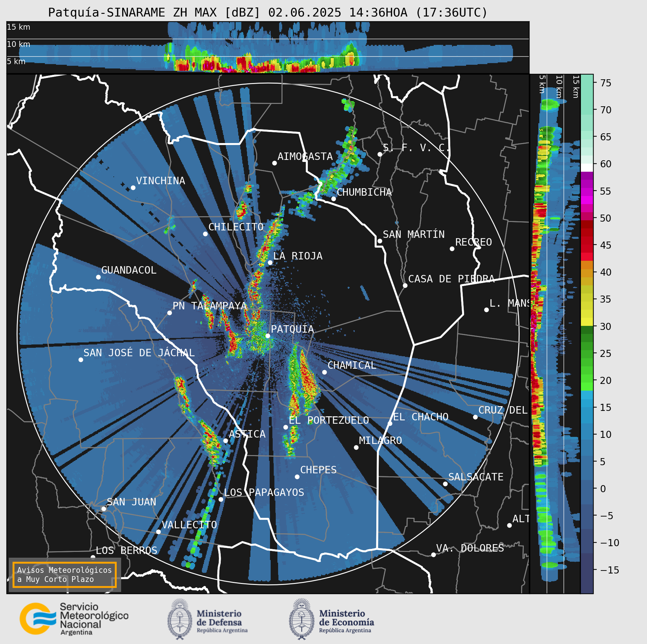Click the ASTICA city marker

pos(225,441)
